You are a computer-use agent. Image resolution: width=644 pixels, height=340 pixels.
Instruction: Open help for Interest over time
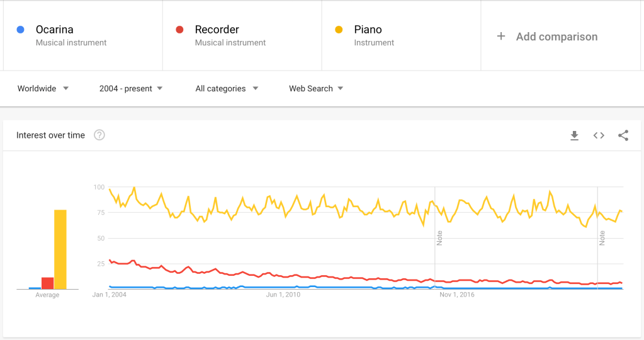99,135
